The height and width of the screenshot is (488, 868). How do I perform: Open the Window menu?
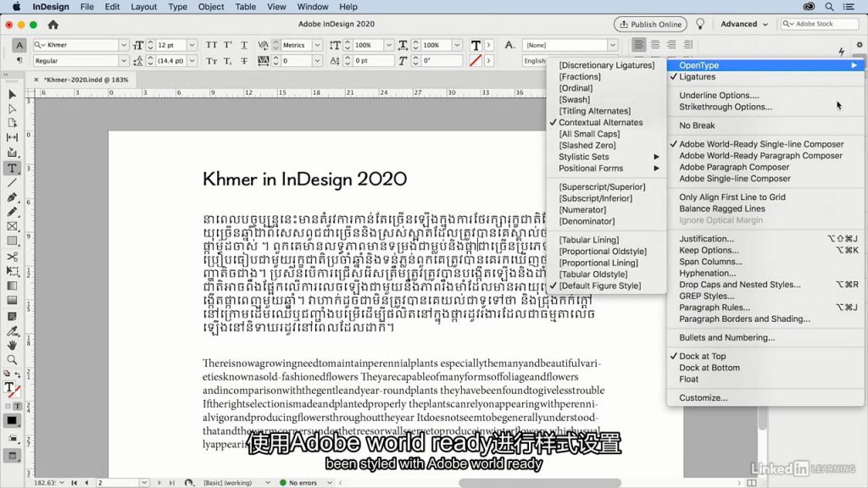coord(313,7)
